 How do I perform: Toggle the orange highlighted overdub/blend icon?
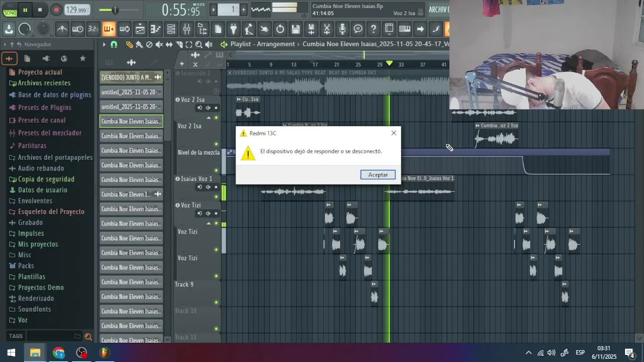coord(109,29)
